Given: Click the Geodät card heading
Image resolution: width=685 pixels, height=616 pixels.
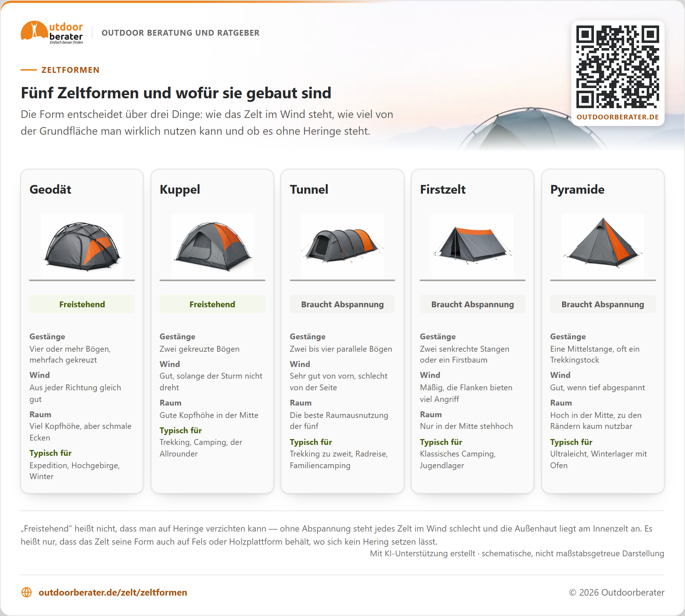Looking at the screenshot, I should click(x=50, y=189).
